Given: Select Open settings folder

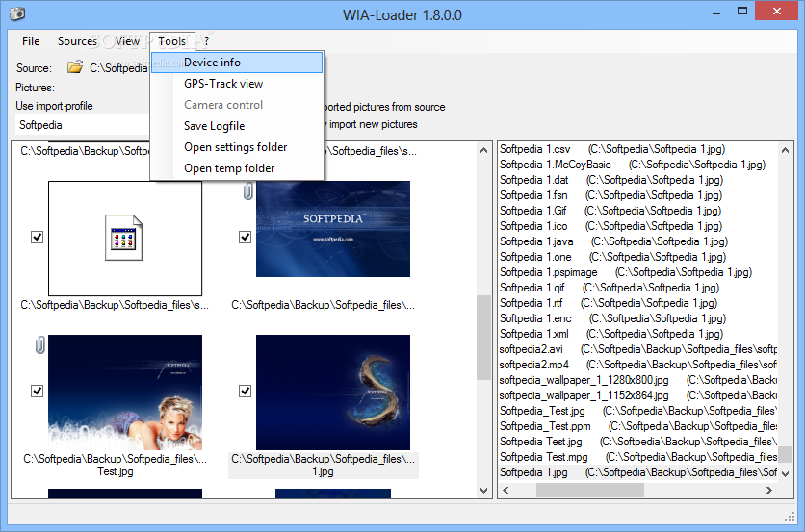Looking at the screenshot, I should pos(237,147).
